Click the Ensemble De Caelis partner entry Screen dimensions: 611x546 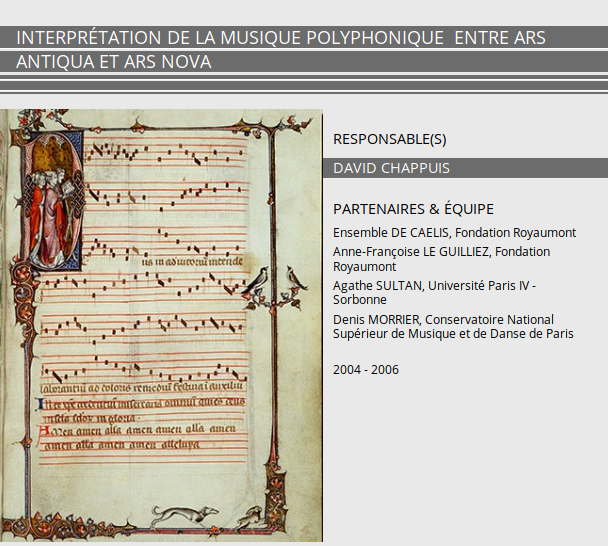pos(454,233)
